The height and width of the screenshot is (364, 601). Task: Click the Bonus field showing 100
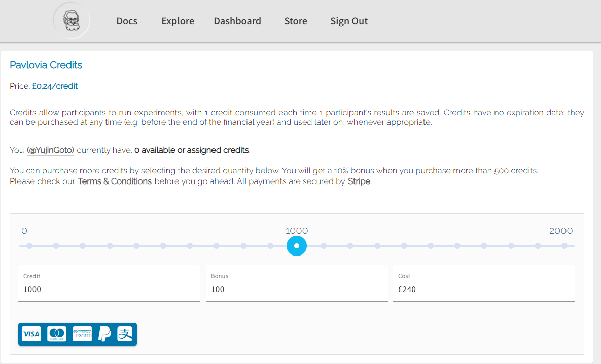[297, 289]
